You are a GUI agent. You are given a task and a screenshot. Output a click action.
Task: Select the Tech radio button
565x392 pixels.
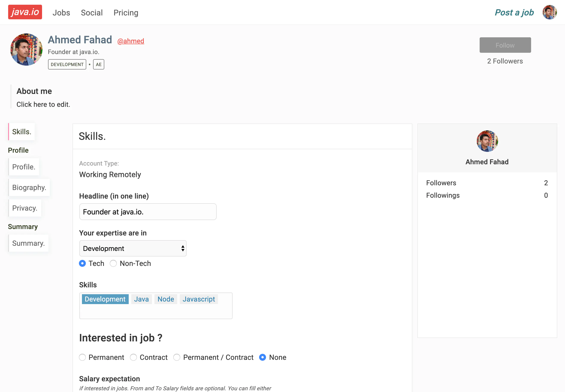click(x=82, y=263)
